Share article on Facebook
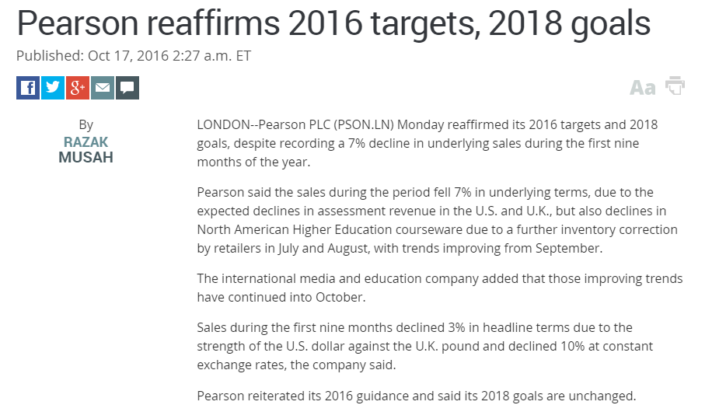This screenshot has width=726, height=412. click(28, 87)
